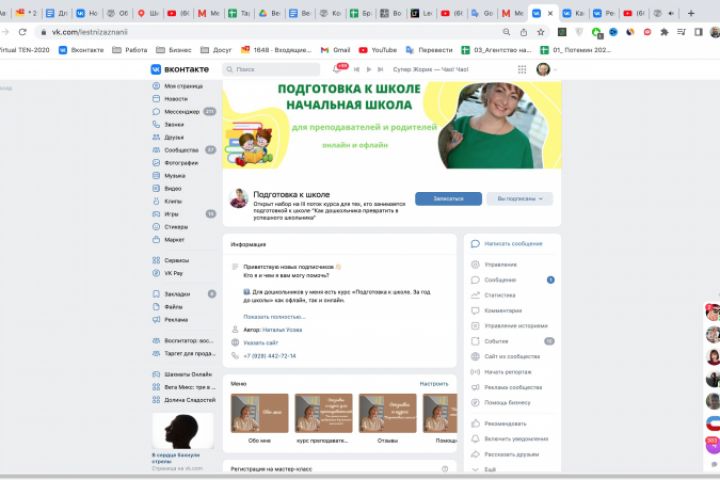
Task: Open the 'Работа' bookmarks folder
Action: click(x=130, y=50)
